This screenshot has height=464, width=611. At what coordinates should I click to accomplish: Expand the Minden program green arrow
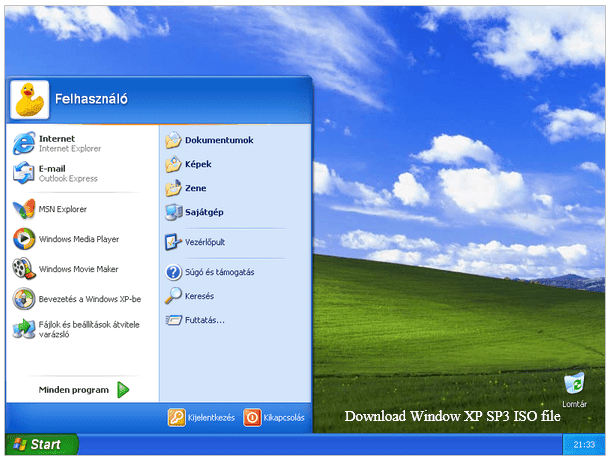click(x=123, y=390)
